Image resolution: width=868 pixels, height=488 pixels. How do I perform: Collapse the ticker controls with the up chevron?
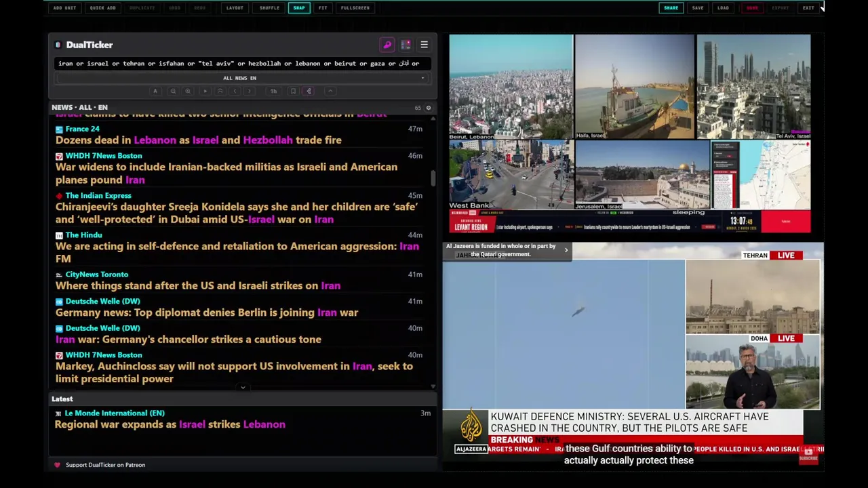[330, 91]
